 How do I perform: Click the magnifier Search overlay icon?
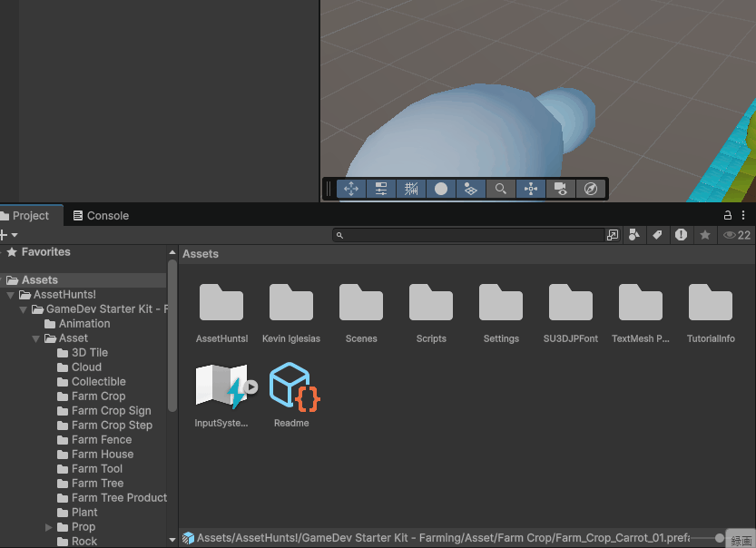click(500, 189)
